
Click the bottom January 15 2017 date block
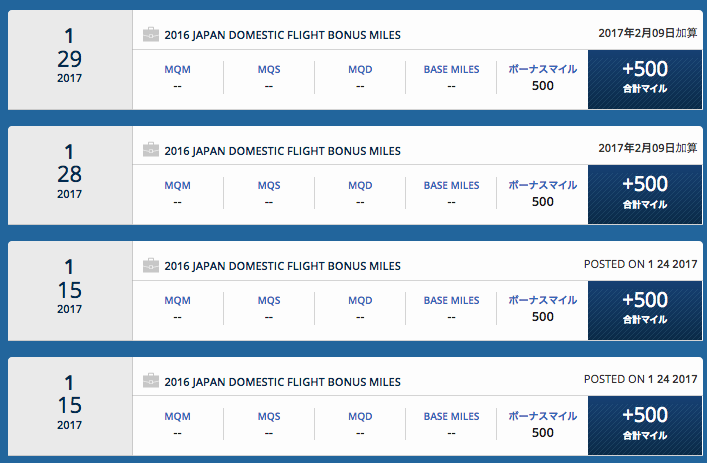pos(70,406)
